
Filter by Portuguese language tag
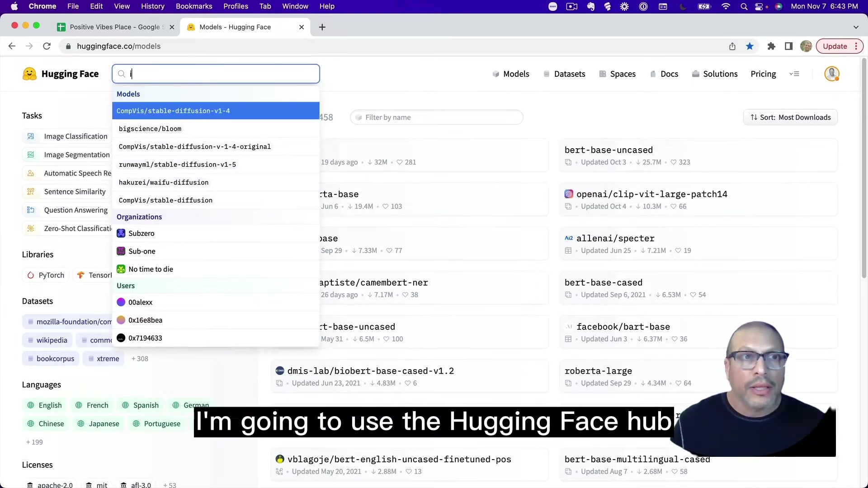pyautogui.click(x=156, y=424)
